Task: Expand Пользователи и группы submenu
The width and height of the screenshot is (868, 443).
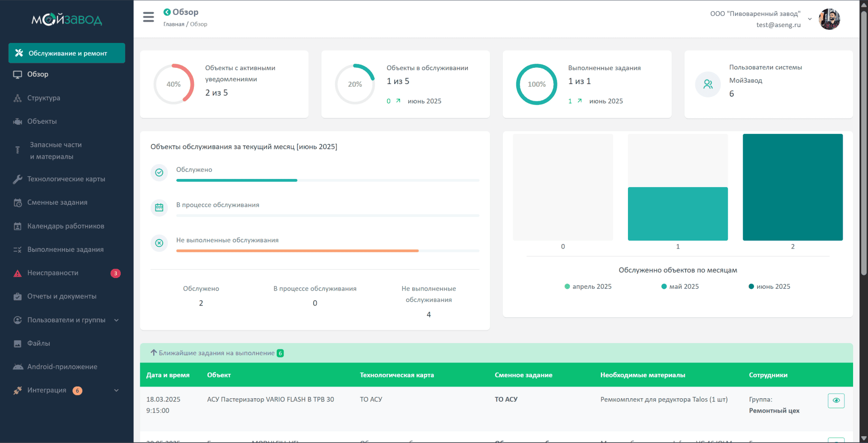Action: (116, 320)
